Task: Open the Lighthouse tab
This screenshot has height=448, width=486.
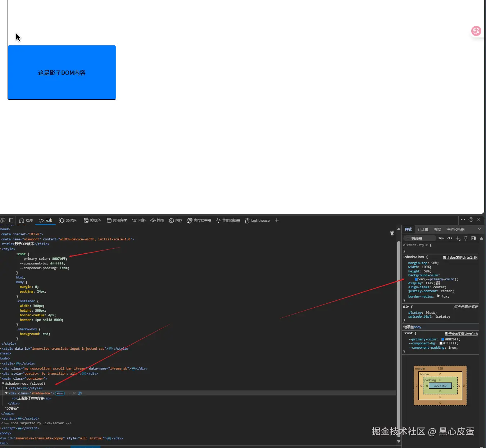Action: pyautogui.click(x=257, y=220)
